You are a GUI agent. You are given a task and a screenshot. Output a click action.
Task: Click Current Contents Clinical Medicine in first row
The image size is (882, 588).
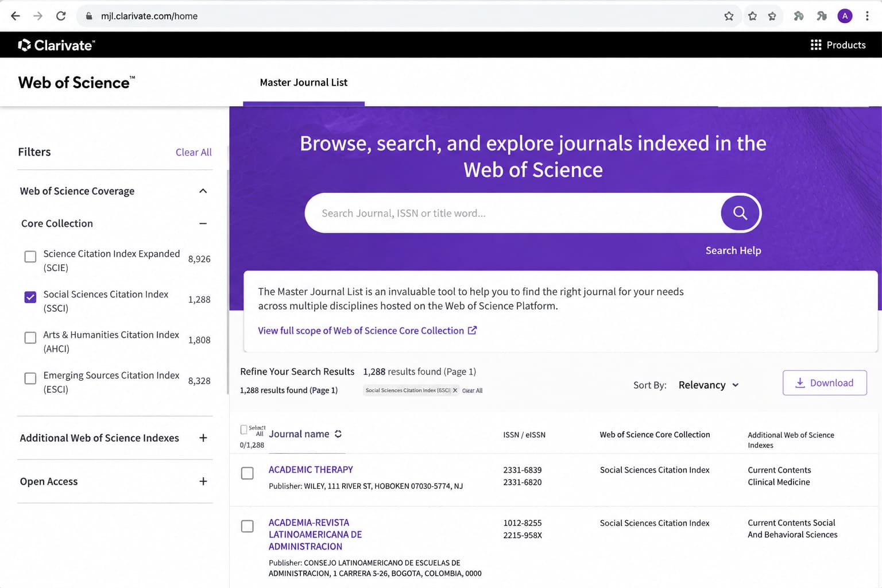coord(779,476)
